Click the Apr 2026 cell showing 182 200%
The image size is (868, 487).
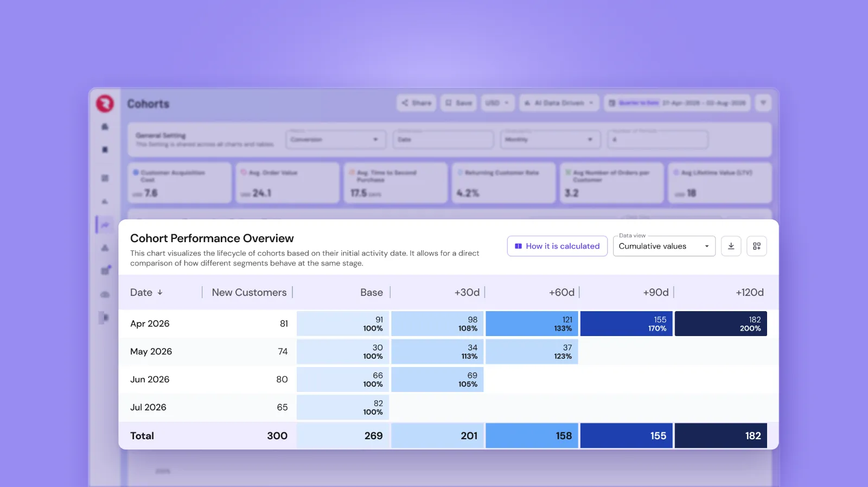(721, 324)
